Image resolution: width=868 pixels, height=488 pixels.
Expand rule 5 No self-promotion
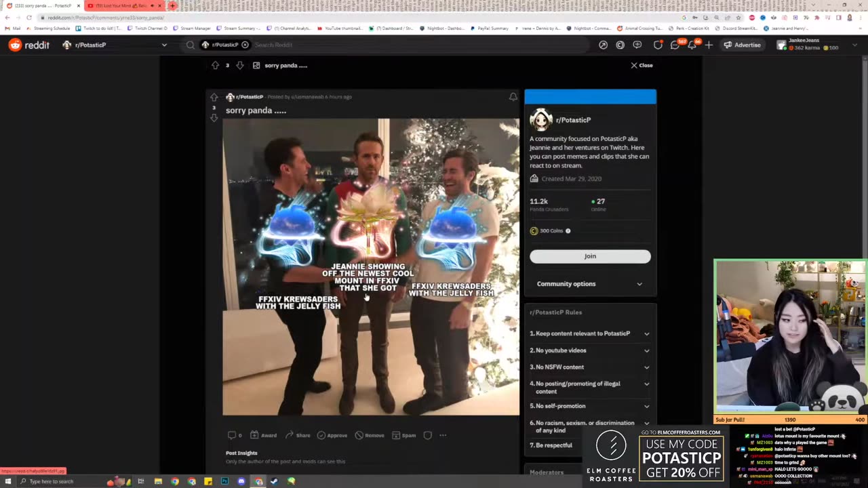click(x=590, y=406)
